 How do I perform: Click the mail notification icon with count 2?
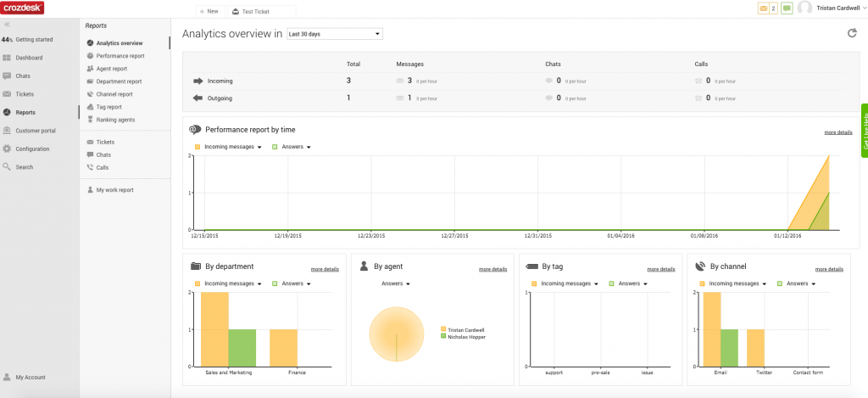[x=768, y=8]
